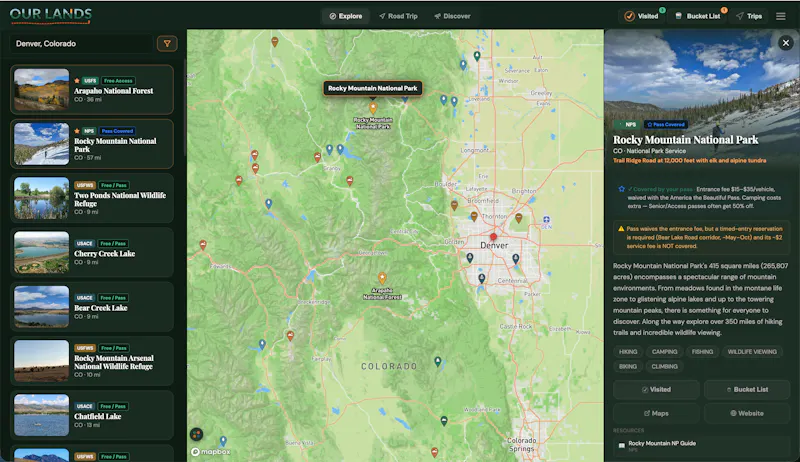The image size is (800, 462).
Task: Click the Mapbox logo
Action: point(211,452)
